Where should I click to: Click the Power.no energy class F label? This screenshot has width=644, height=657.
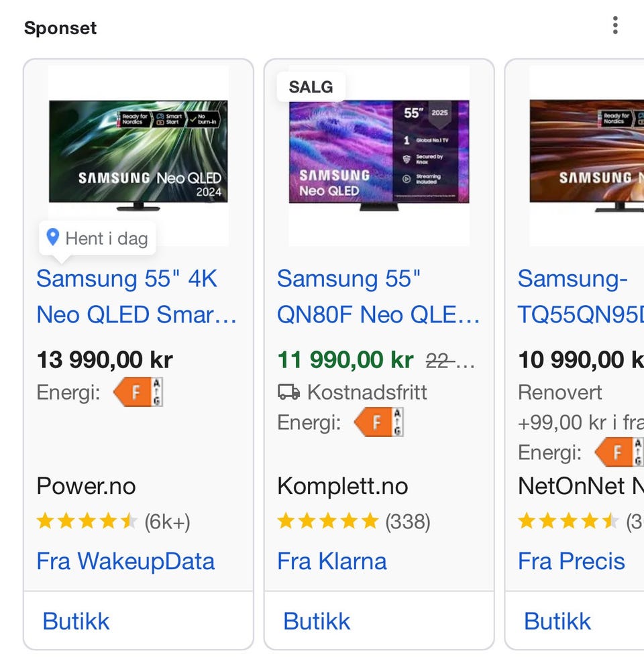(138, 392)
